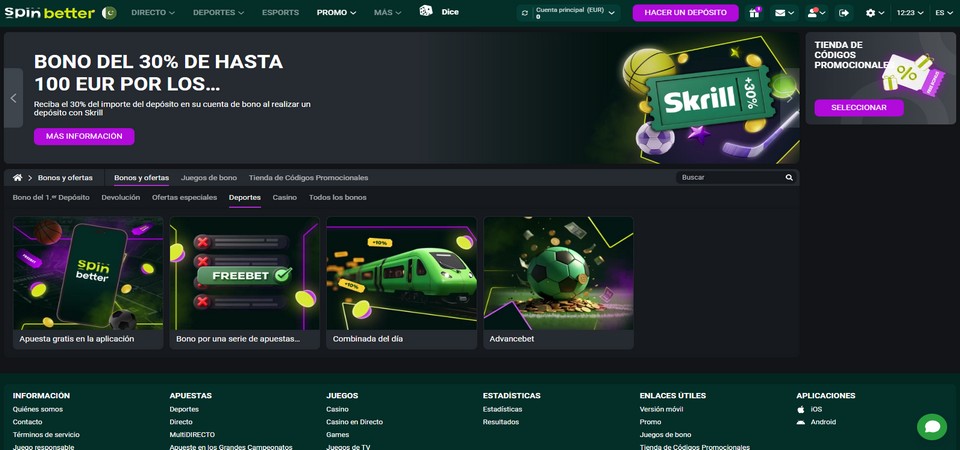The image size is (960, 450).
Task: Click MÁS INFORMACIÓN on the banner
Action: (84, 136)
